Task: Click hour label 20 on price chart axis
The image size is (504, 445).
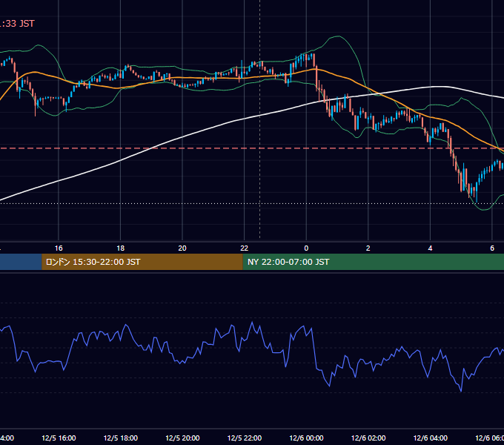Action: pos(182,248)
